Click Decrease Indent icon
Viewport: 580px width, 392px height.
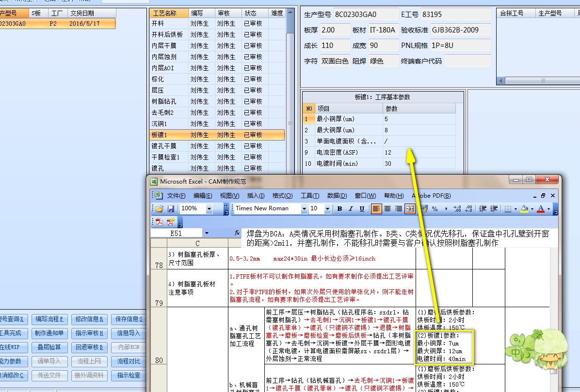483,209
